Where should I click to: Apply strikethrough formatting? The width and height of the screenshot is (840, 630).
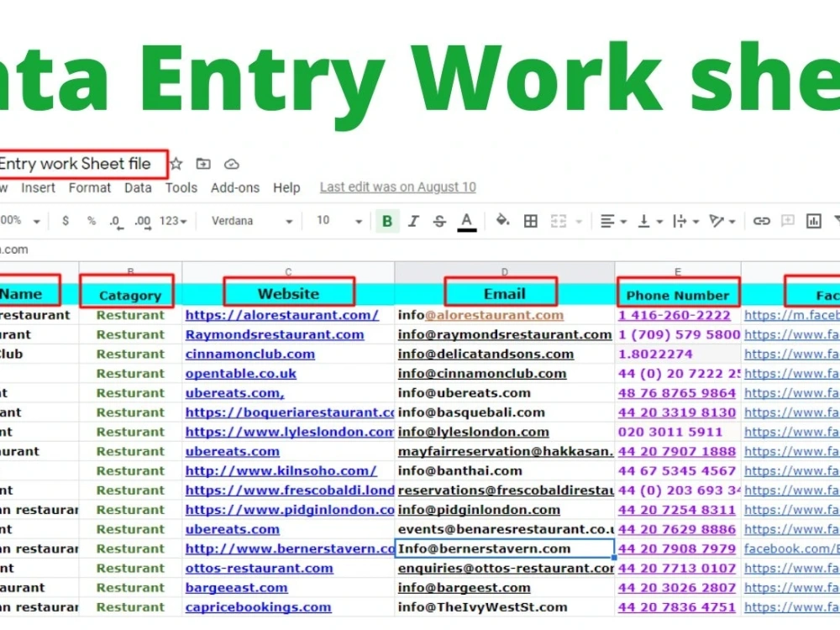(439, 220)
